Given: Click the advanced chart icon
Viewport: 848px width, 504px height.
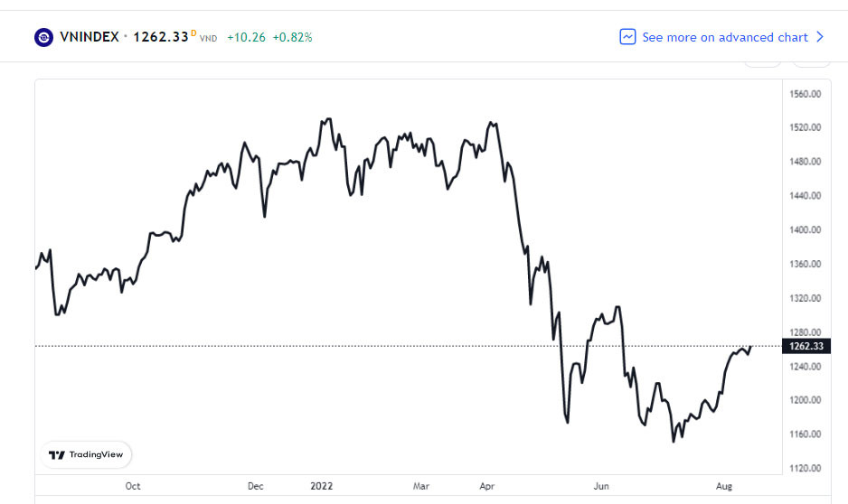Looking at the screenshot, I should (x=627, y=37).
